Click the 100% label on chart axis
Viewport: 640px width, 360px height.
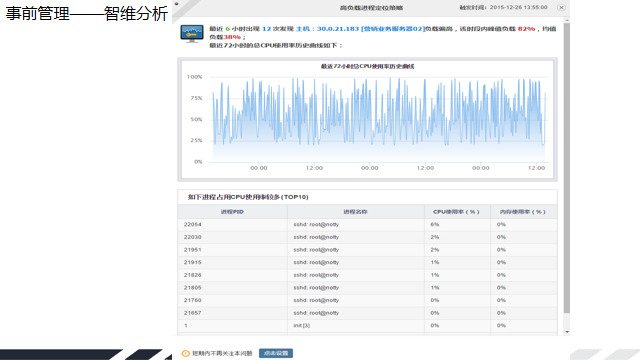click(x=195, y=77)
